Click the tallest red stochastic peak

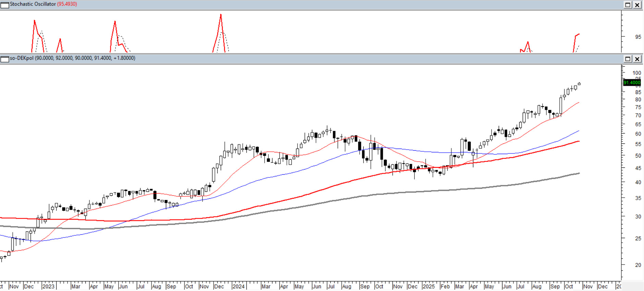(x=221, y=15)
